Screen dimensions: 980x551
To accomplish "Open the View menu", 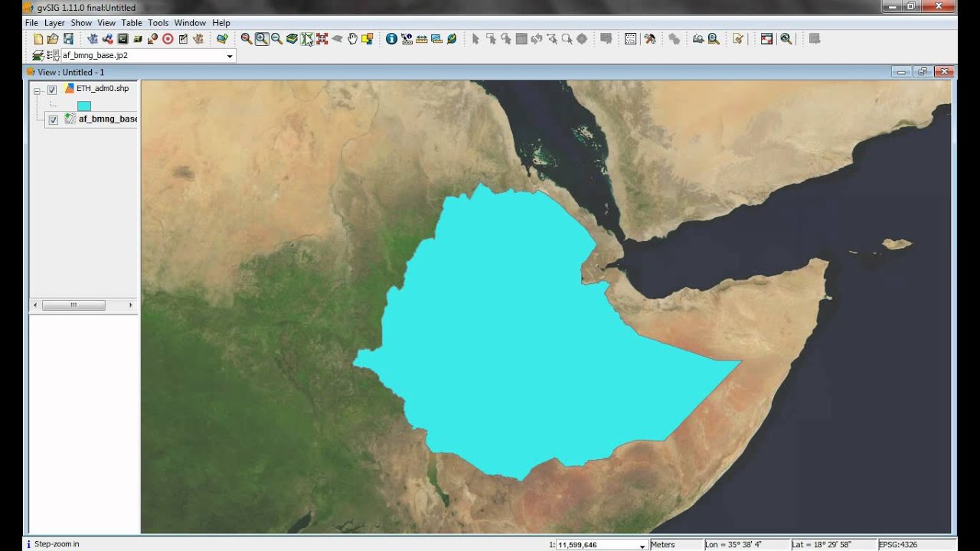I will pos(106,23).
